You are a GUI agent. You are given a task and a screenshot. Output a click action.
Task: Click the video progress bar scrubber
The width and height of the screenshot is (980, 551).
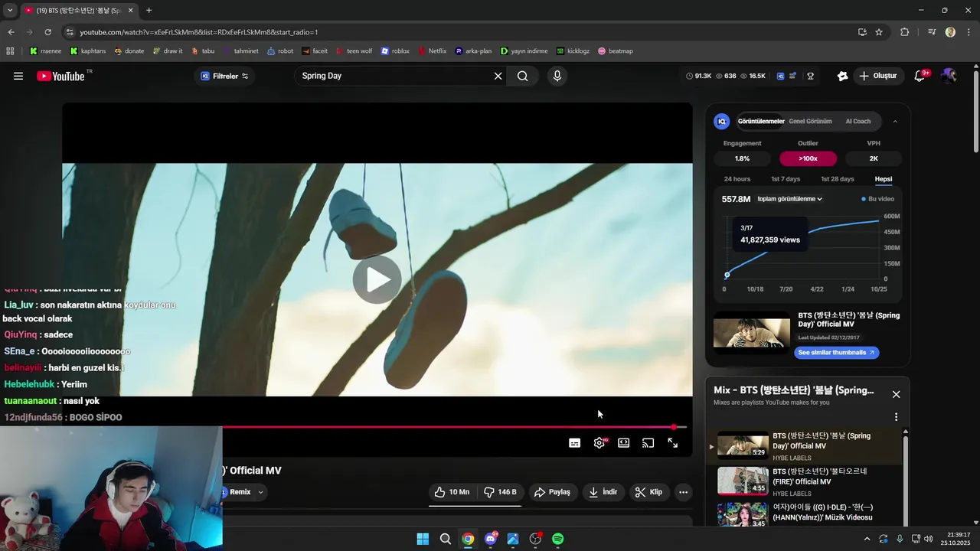click(674, 427)
